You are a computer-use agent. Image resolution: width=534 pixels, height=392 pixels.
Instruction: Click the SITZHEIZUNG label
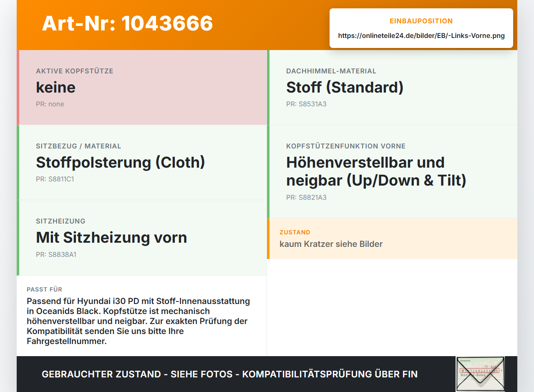click(x=60, y=221)
